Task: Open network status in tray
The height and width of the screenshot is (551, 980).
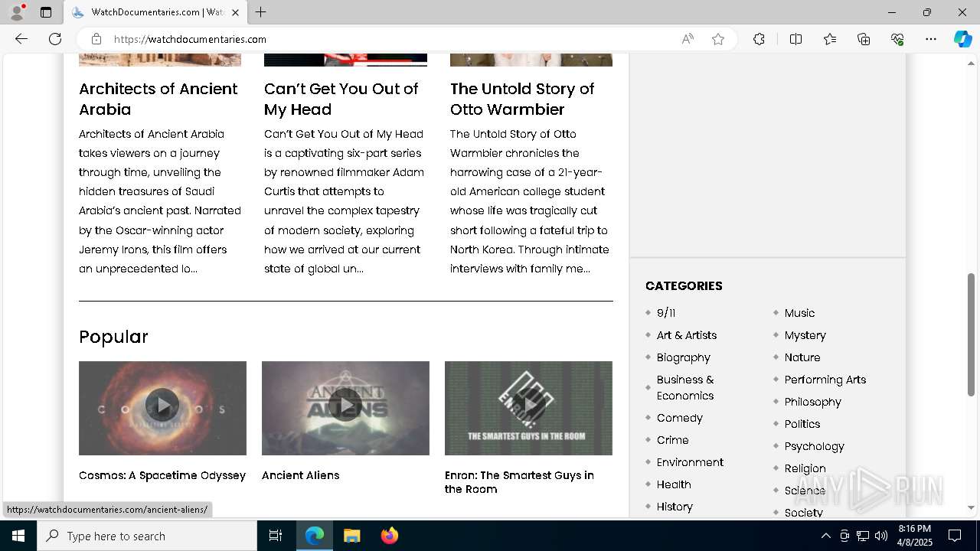Action: pyautogui.click(x=863, y=536)
